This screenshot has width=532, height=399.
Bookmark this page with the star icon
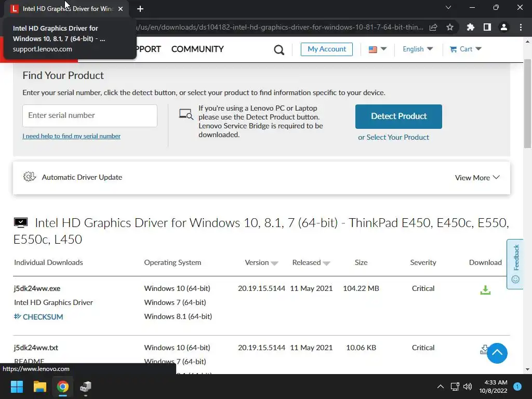450,28
